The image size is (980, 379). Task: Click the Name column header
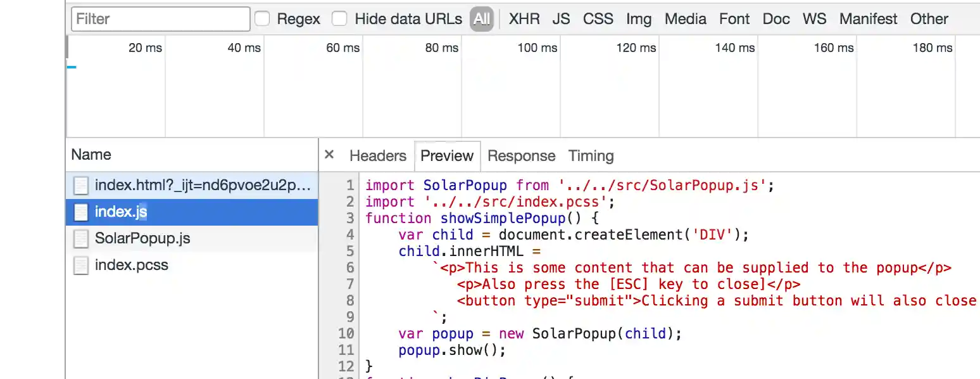pyautogui.click(x=91, y=155)
